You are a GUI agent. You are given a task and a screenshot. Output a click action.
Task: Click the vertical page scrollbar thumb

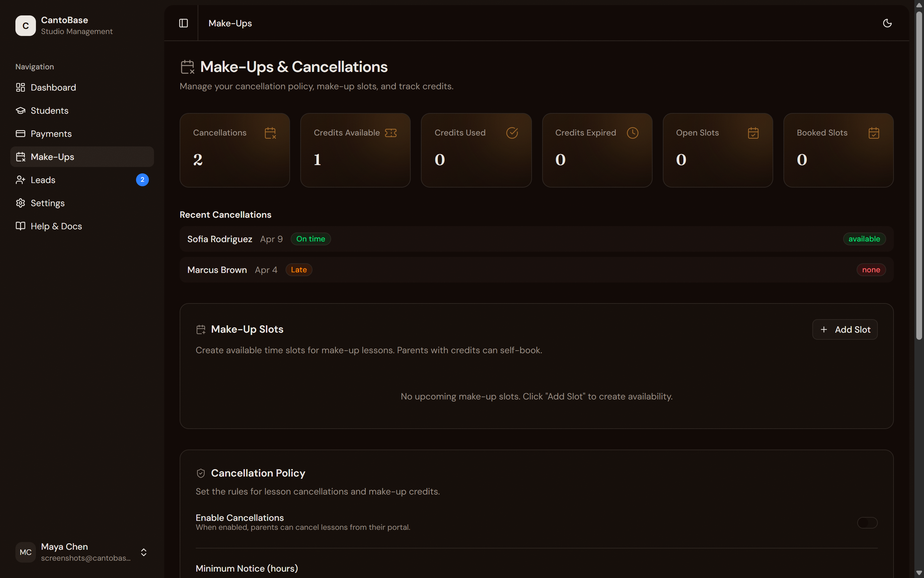coord(919,175)
